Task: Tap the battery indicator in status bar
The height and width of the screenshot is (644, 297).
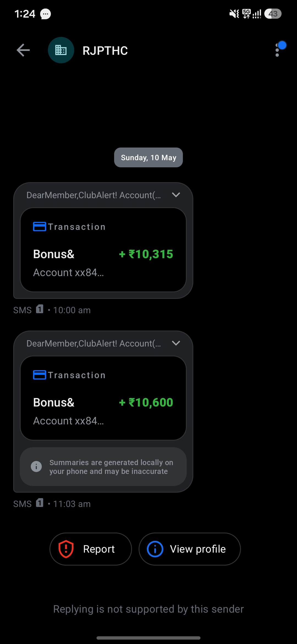Action: coord(273,14)
